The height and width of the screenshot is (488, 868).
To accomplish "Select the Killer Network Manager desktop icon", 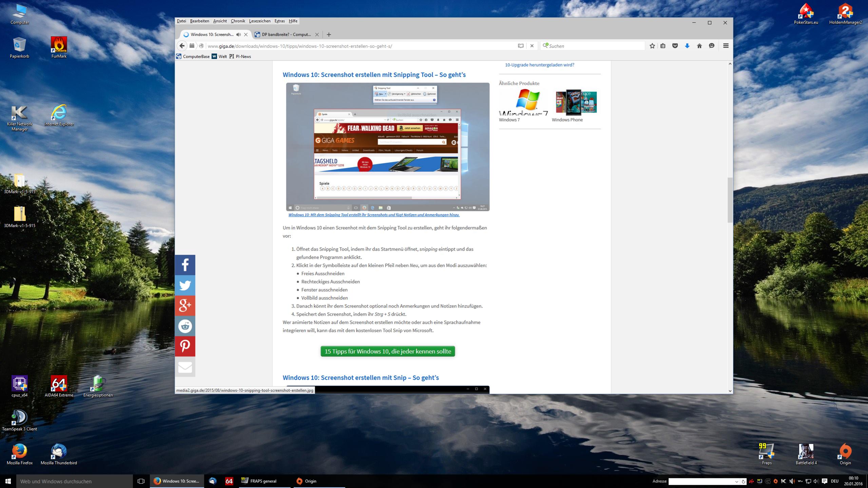I will pyautogui.click(x=20, y=118).
